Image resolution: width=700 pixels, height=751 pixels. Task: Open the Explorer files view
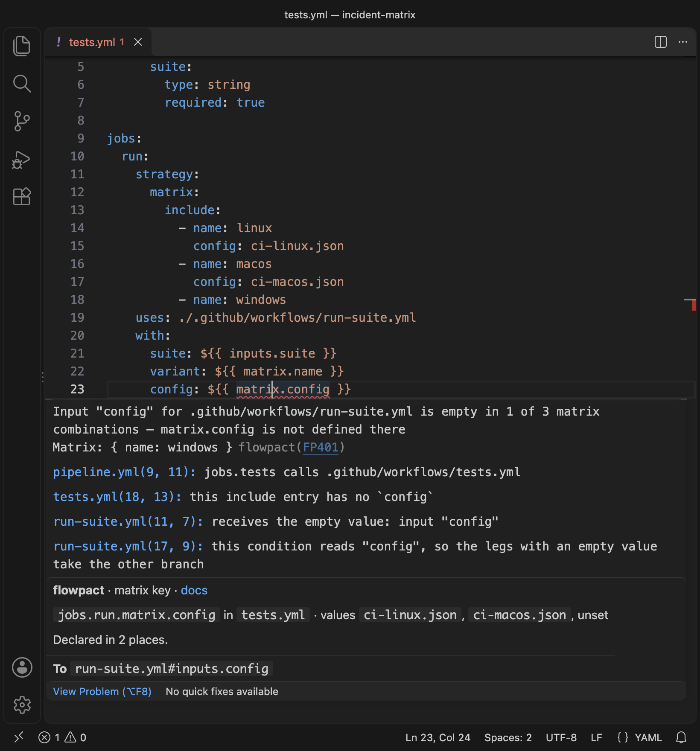coord(22,46)
